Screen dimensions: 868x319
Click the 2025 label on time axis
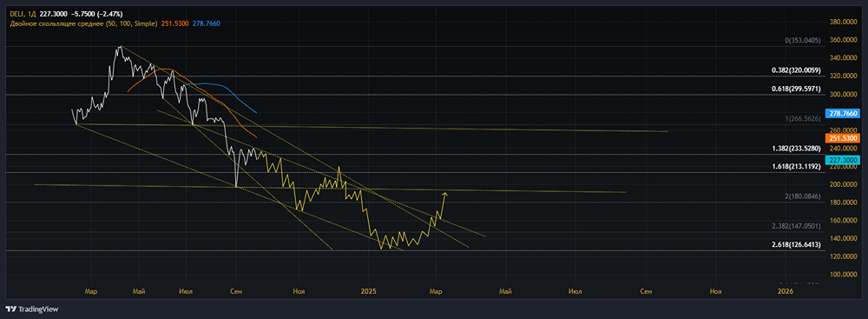[367, 290]
